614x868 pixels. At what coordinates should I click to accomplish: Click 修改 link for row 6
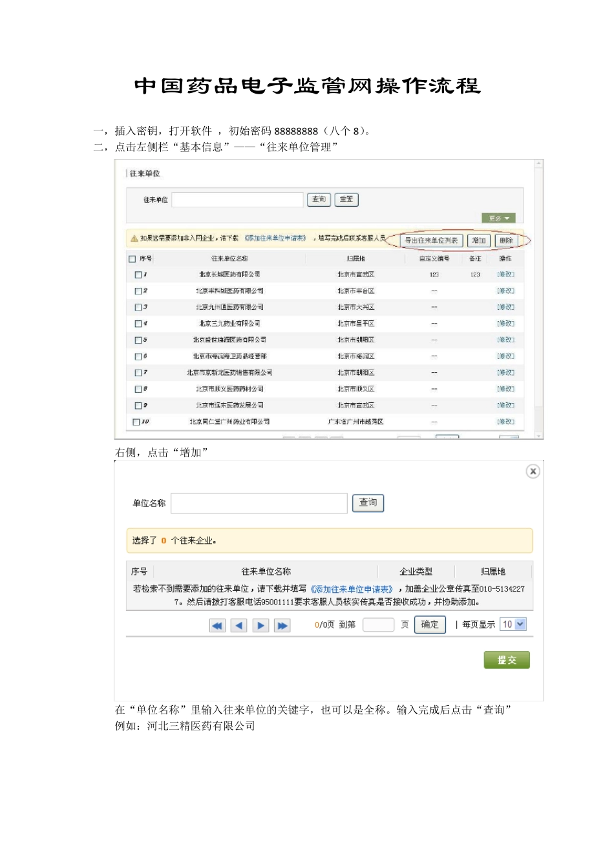(x=505, y=356)
